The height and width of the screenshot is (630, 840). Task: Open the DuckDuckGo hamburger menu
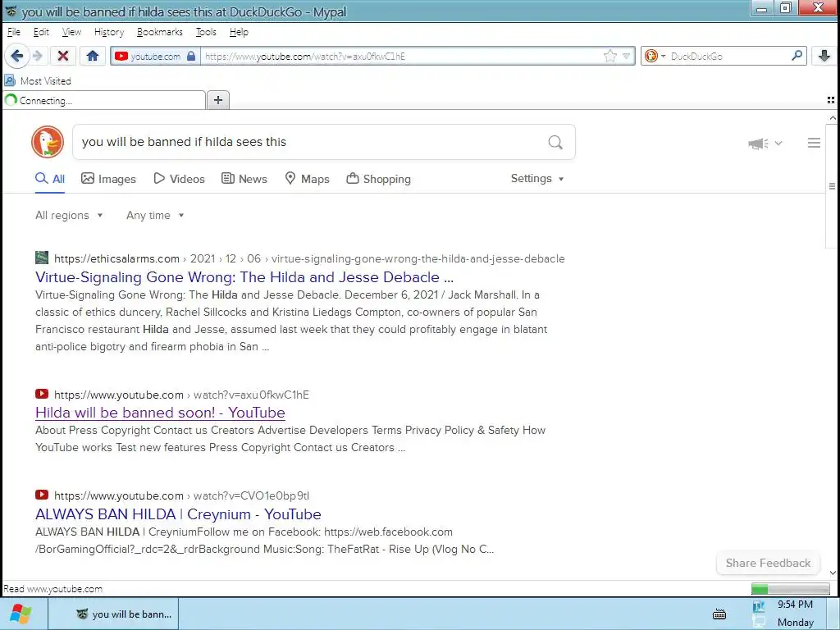pos(814,143)
